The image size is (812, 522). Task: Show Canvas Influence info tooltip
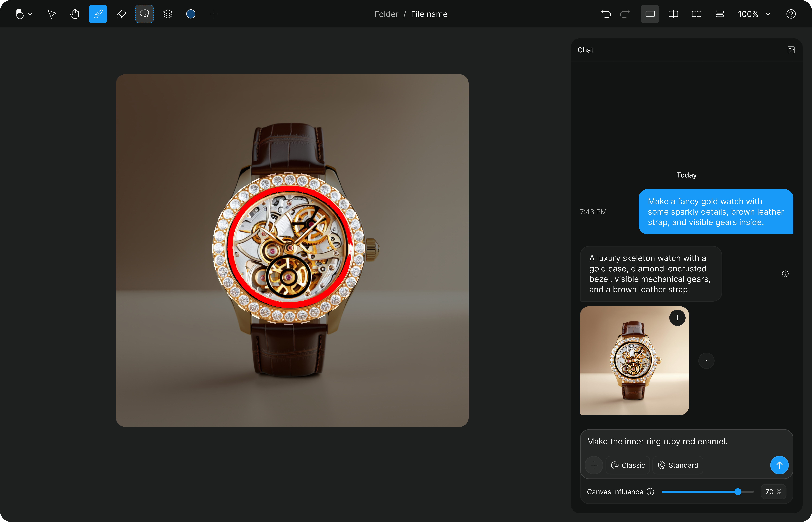tap(650, 492)
